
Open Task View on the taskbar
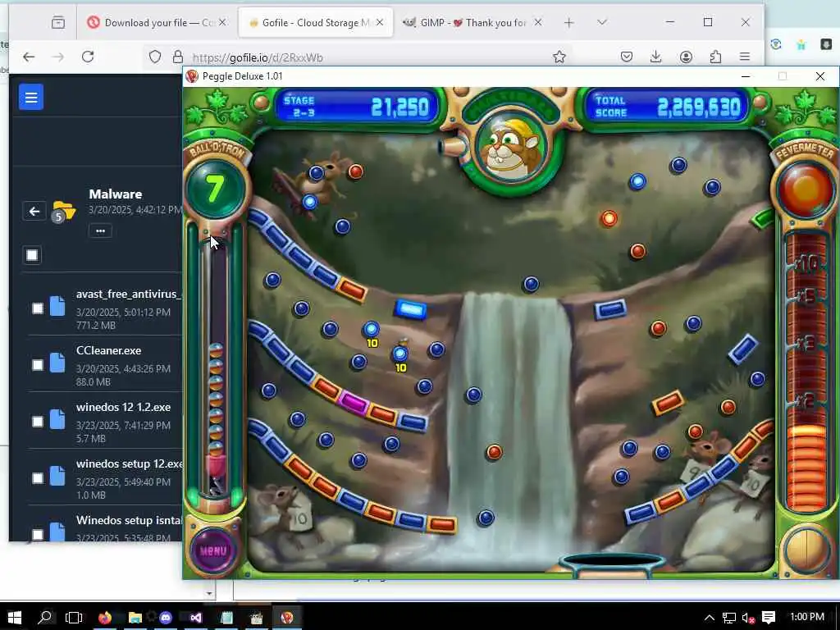(x=74, y=617)
